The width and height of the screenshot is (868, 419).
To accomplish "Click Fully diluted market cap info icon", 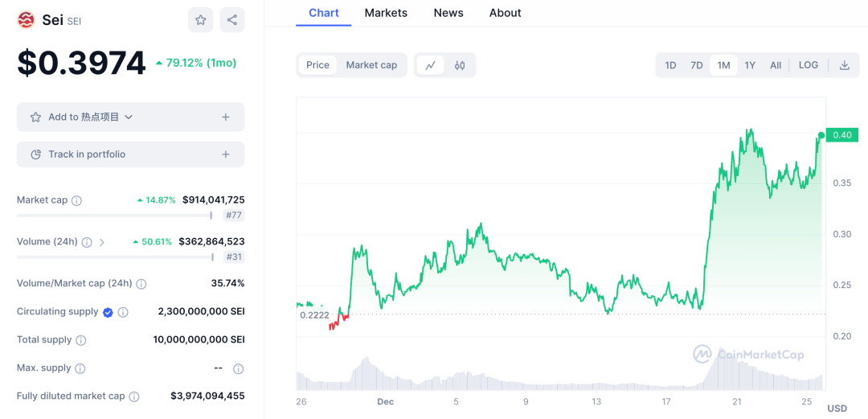I will coord(134,396).
